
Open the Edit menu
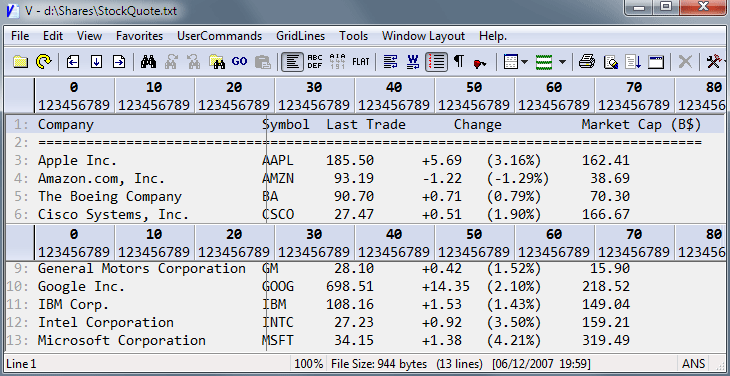[53, 36]
